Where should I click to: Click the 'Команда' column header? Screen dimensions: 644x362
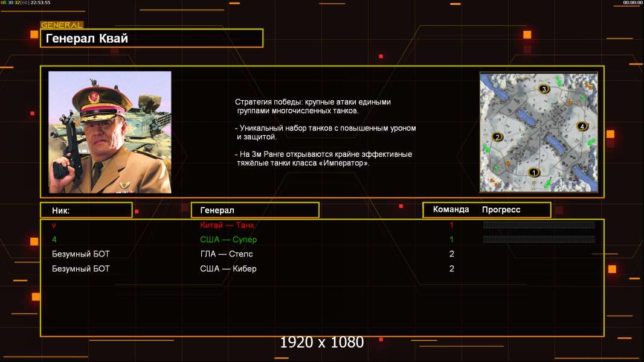pos(451,209)
